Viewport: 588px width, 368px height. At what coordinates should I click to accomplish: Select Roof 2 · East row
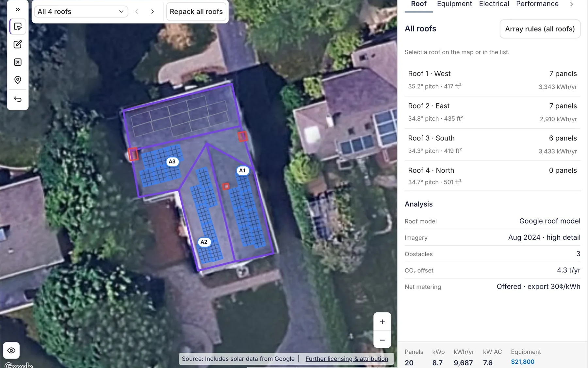[x=492, y=112]
